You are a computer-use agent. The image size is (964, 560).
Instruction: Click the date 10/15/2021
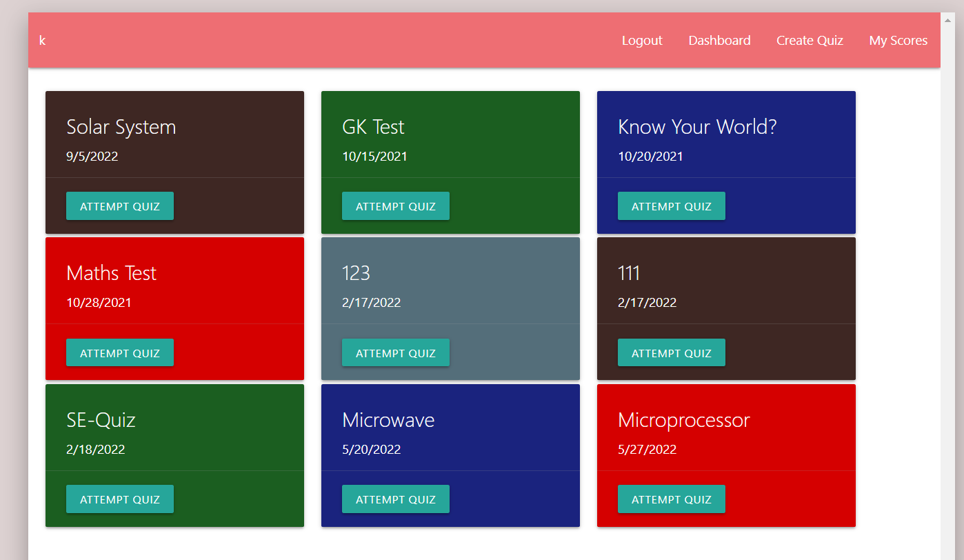coord(374,157)
